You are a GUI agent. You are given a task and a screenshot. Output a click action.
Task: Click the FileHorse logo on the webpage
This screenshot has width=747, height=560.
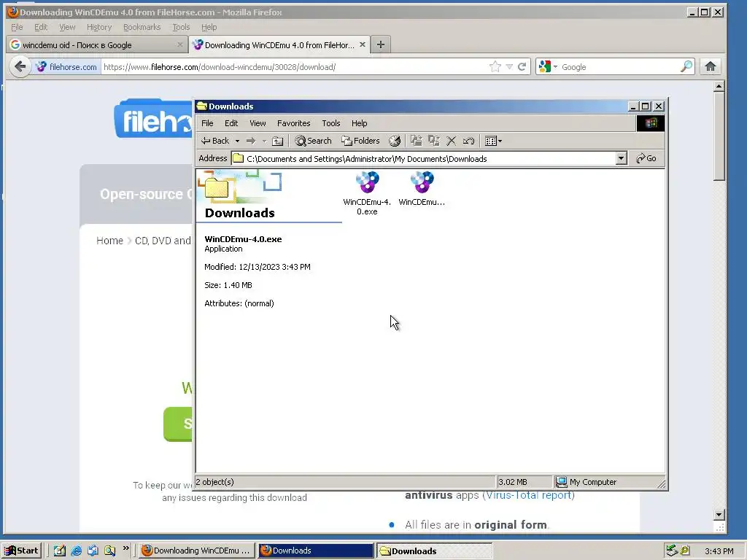pyautogui.click(x=154, y=119)
